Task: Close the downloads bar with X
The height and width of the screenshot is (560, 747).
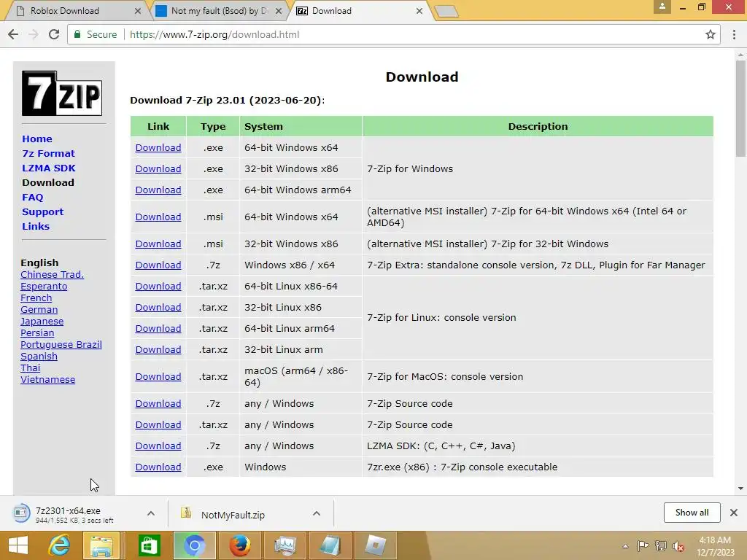Action: [734, 513]
